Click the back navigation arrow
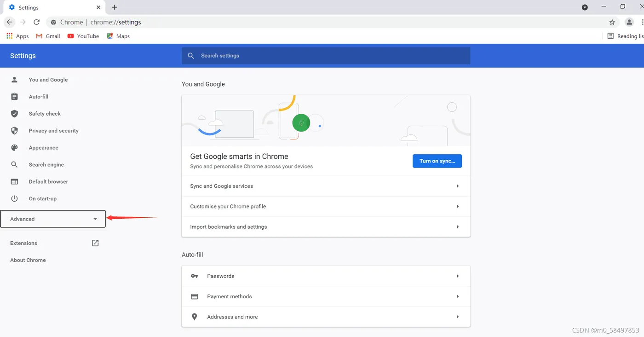 click(x=10, y=22)
